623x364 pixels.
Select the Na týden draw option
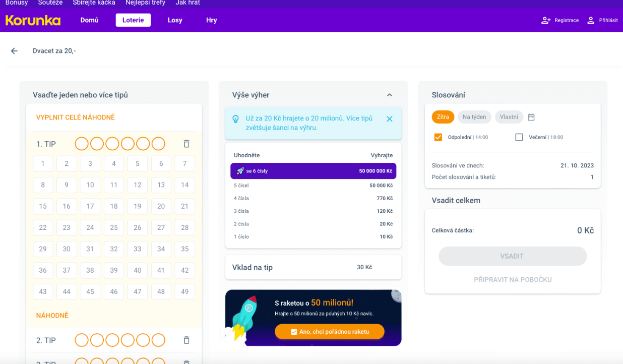474,117
